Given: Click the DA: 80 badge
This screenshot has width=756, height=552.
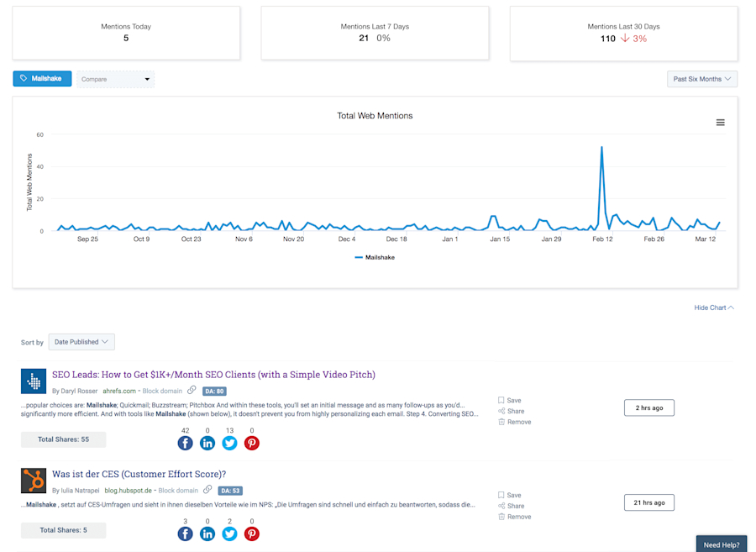Looking at the screenshot, I should pos(214,391).
